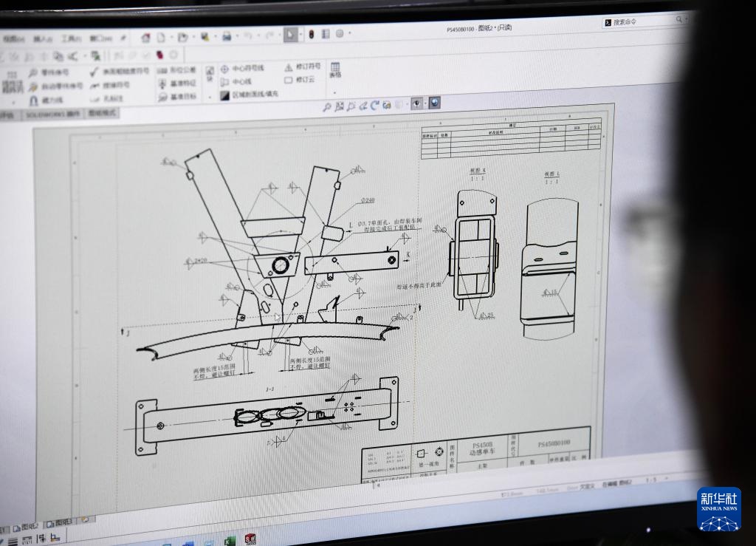Viewport: 756px width, 546px height.
Task: Click the Print icon
Action: point(227,35)
